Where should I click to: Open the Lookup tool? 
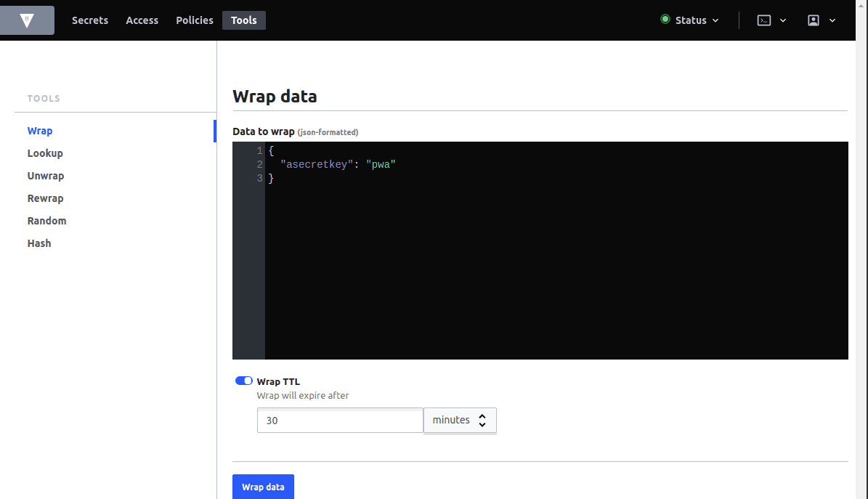pos(45,153)
